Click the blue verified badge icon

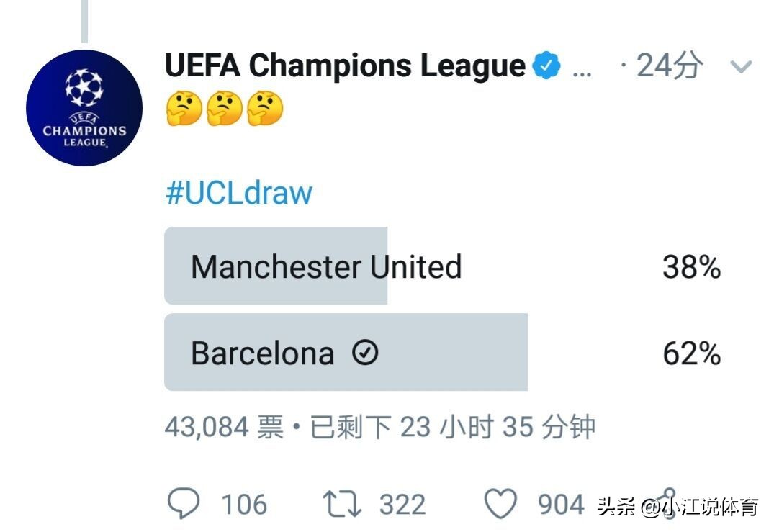click(546, 65)
